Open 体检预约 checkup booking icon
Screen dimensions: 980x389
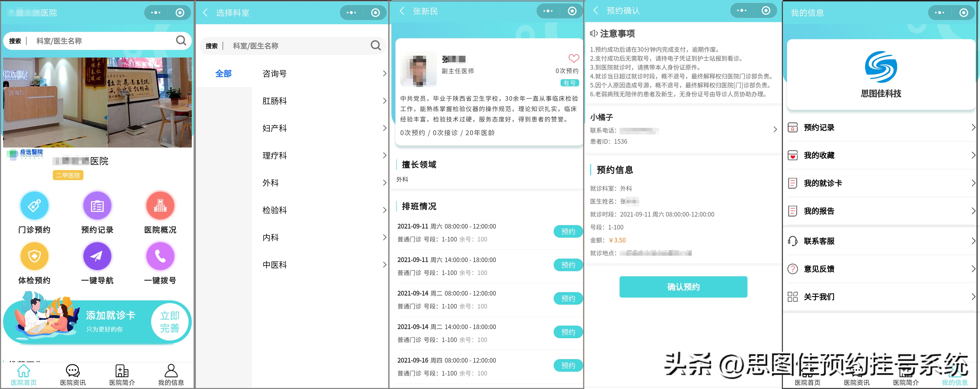pyautogui.click(x=34, y=256)
